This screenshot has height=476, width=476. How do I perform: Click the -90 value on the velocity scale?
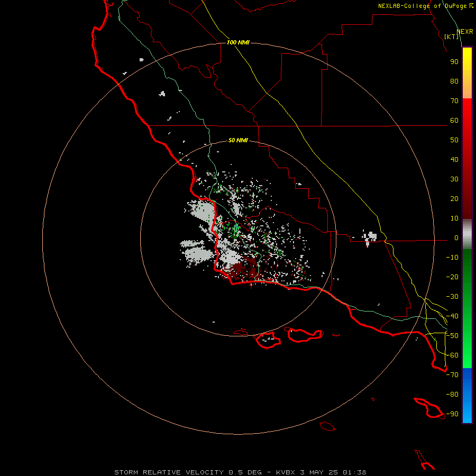452,414
